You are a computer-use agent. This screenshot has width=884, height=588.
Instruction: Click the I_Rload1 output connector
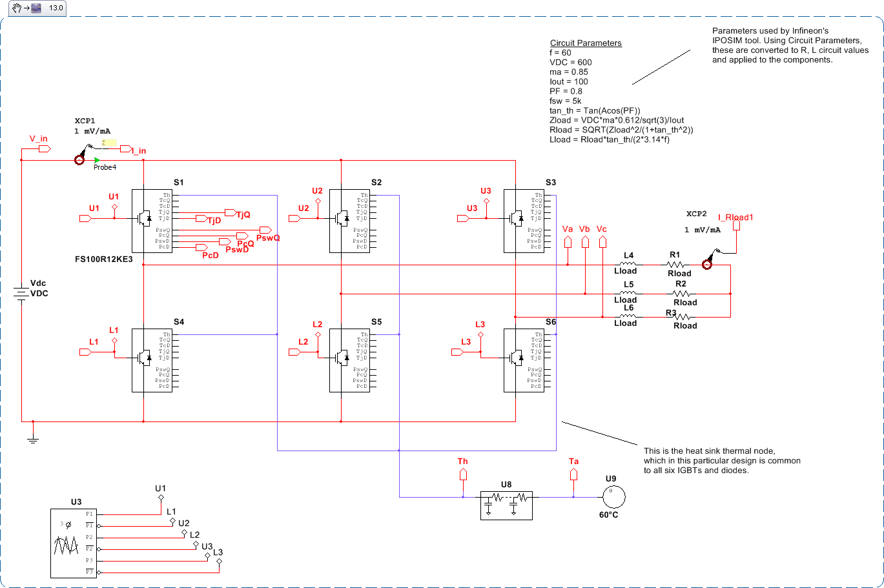point(740,228)
